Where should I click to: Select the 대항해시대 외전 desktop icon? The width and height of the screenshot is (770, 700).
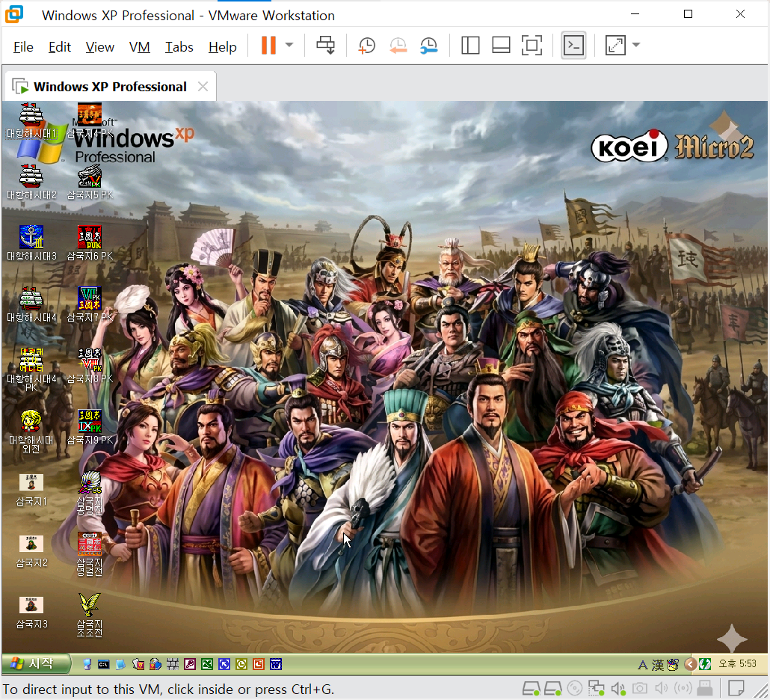point(31,431)
